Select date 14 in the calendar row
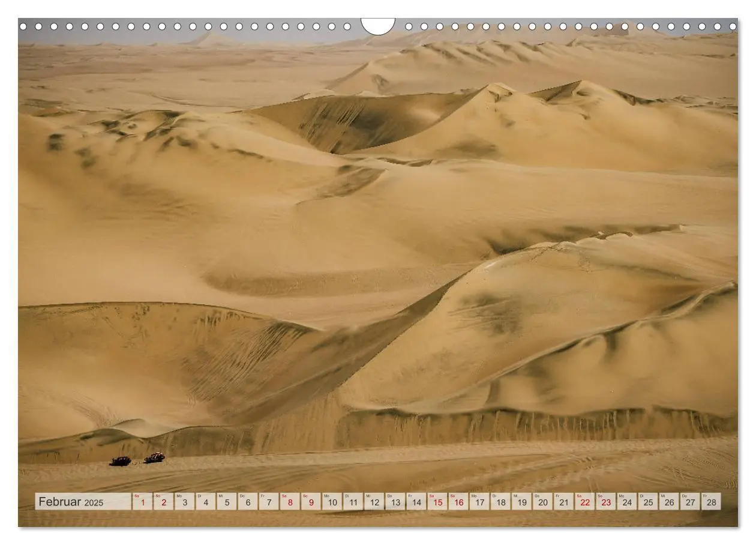 tap(416, 502)
